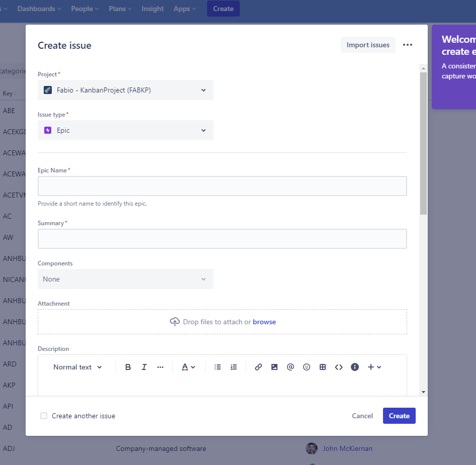Click browse link to attach files

264,322
